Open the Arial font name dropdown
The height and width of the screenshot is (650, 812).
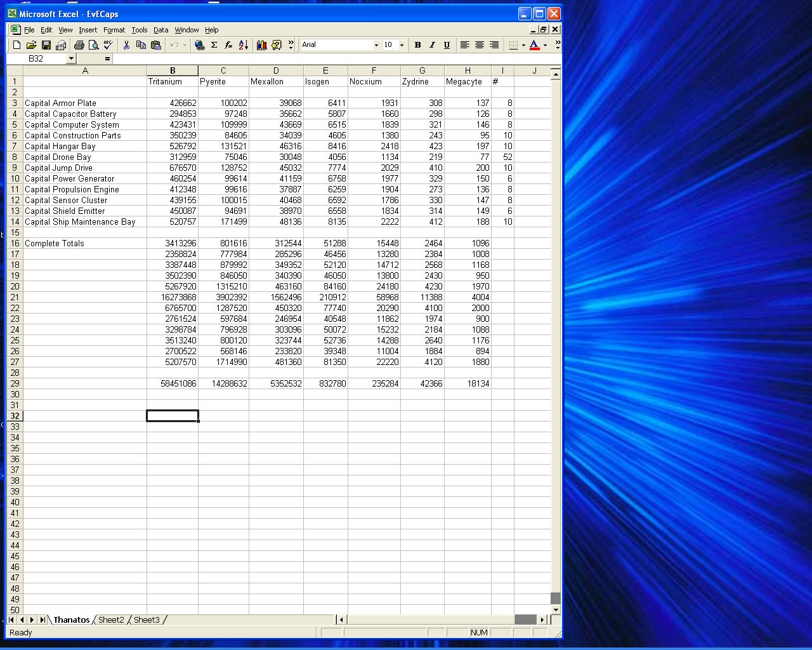[376, 45]
